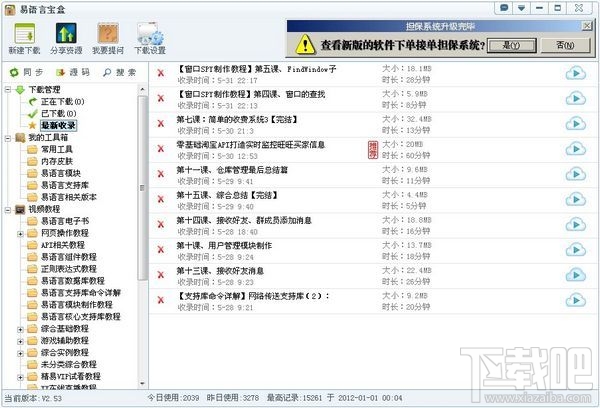Remove the 零基础淘宝API entry with its red X

coord(161,149)
